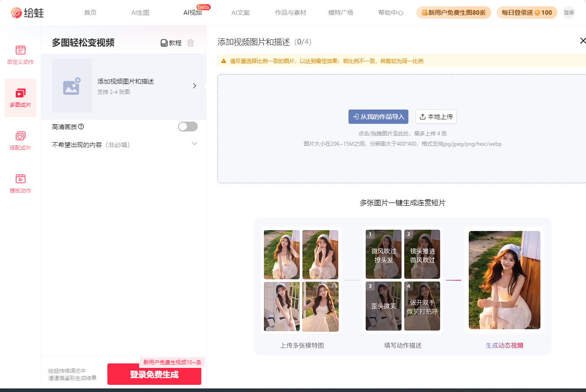Screen dimensions: 586x392
Task: Open the 多图成片 panel
Action: [20, 97]
